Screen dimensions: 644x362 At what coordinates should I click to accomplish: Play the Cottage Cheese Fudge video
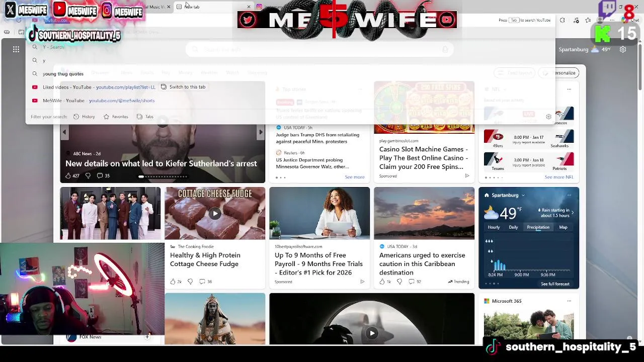[x=215, y=214]
